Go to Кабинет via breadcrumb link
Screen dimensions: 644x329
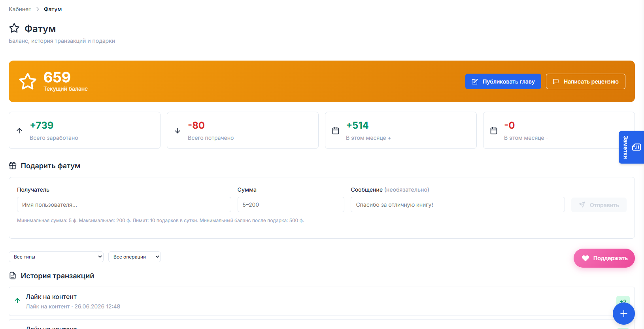pos(20,9)
